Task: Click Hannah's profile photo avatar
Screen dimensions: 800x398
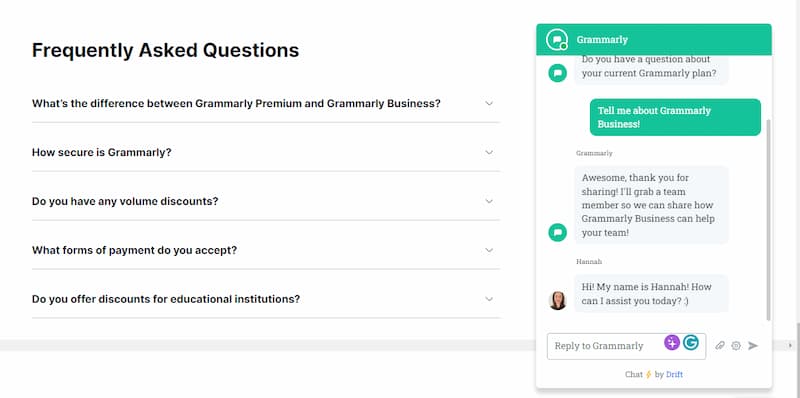Action: (558, 301)
